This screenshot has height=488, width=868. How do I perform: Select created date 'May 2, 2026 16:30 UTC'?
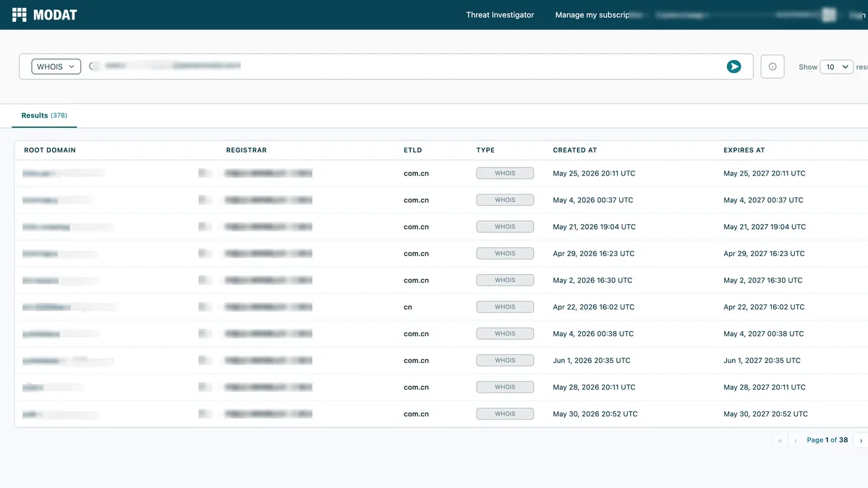592,281
